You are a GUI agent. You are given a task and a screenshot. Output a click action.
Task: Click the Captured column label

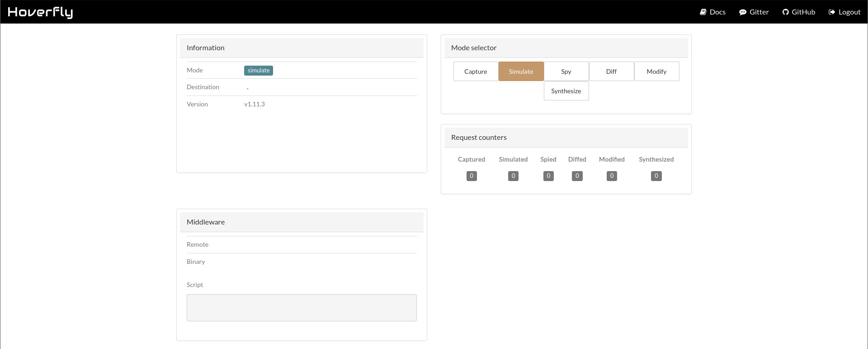pos(472,160)
